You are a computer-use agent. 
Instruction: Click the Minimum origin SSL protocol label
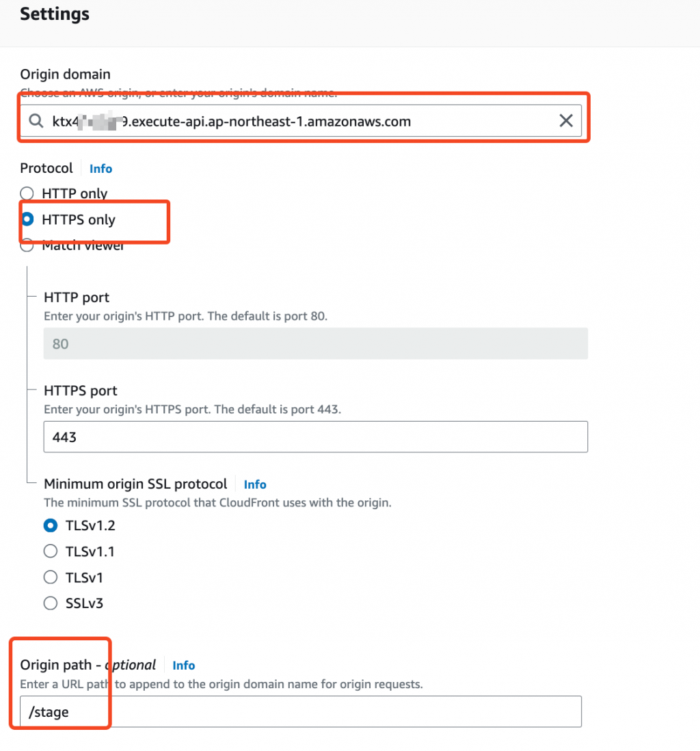click(135, 484)
